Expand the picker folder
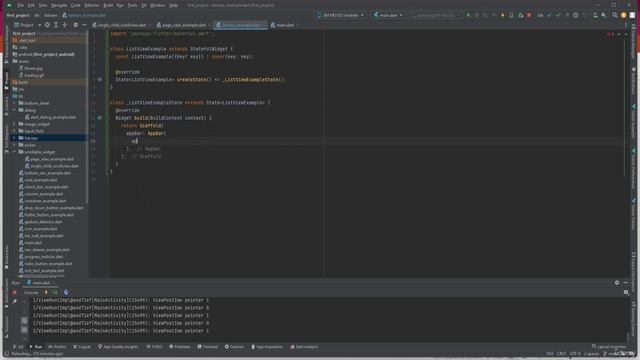The image size is (640, 360). pos(15,145)
